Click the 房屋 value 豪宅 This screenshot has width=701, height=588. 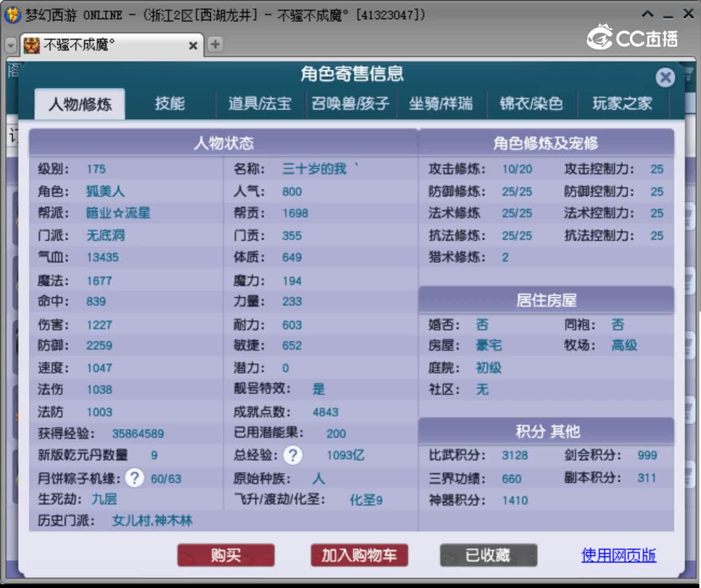tap(489, 345)
